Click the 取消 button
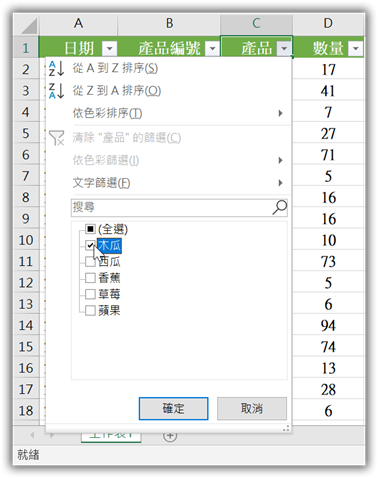This screenshot has height=478, width=378. point(252,408)
